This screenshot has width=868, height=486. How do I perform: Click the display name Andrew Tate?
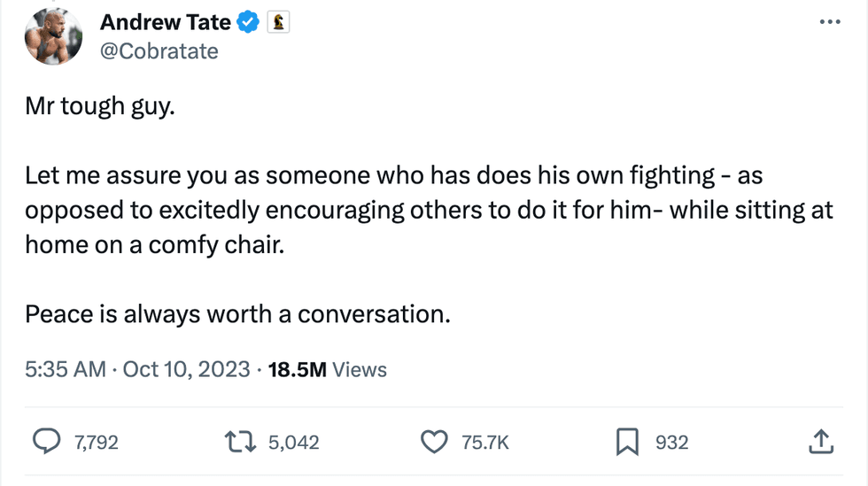pyautogui.click(x=165, y=22)
